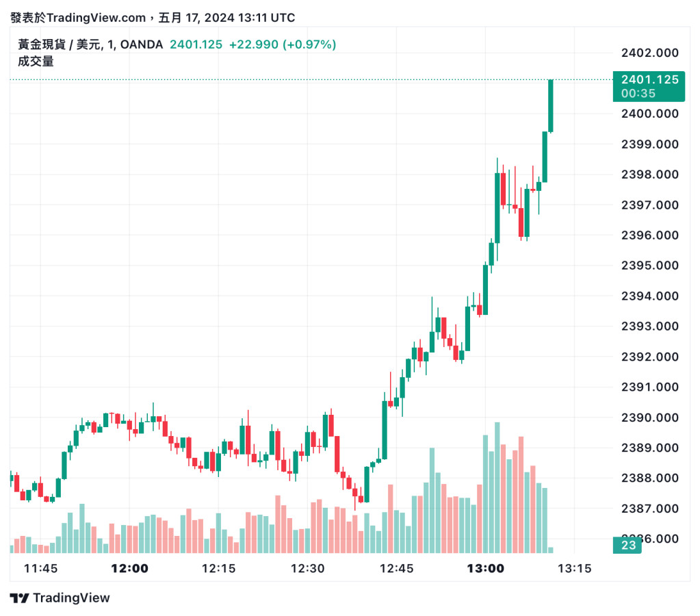Click the green current price label 2401.125
The image size is (700, 616).
coord(649,79)
